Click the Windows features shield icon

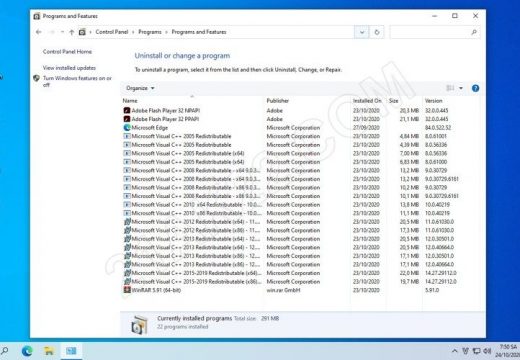(x=37, y=78)
